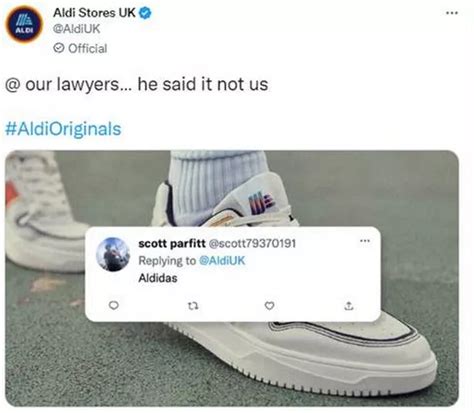Click the Aldi Stores UK display name
Viewport: 474px width, 413px height.
pyautogui.click(x=94, y=13)
